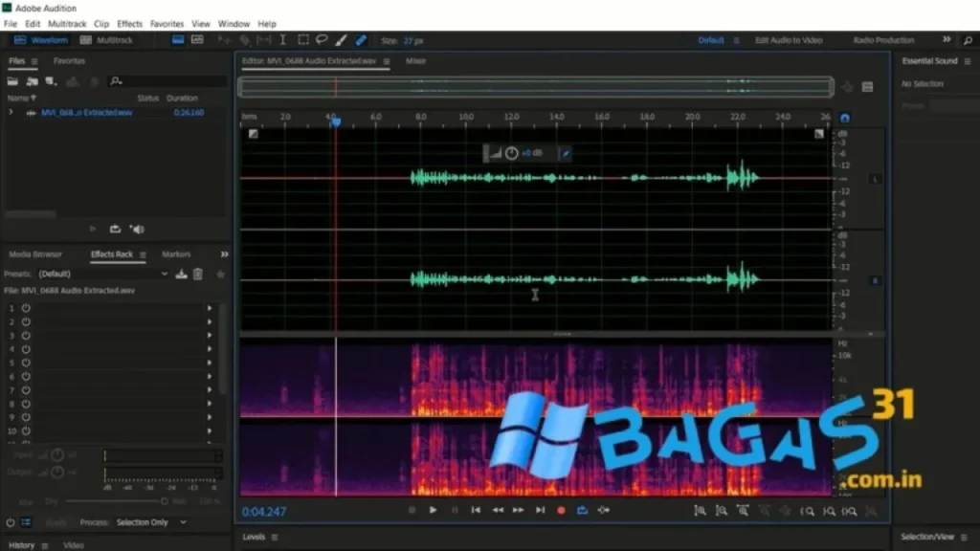
Task: Open effect list arrow for slot 8
Action: click(210, 404)
